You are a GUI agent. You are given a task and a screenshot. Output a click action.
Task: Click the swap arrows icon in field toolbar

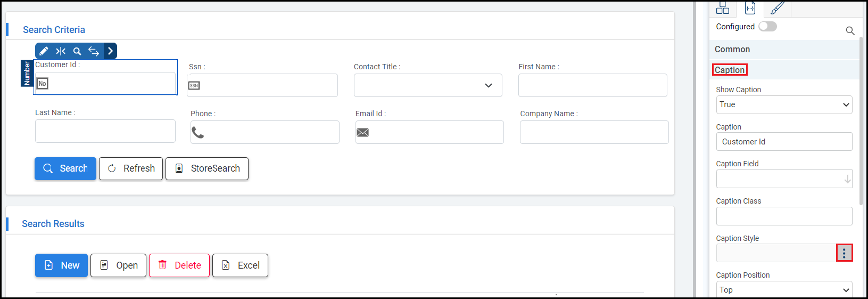tap(94, 51)
